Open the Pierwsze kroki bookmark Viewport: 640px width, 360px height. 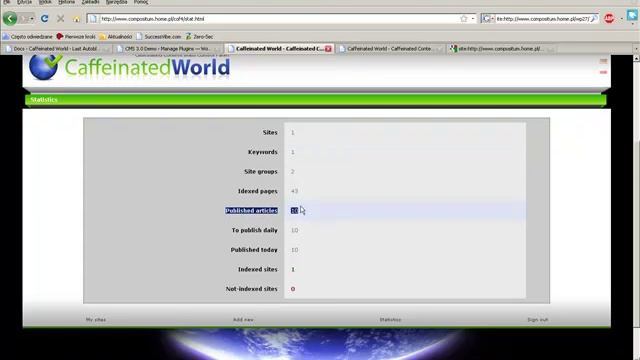76,36
